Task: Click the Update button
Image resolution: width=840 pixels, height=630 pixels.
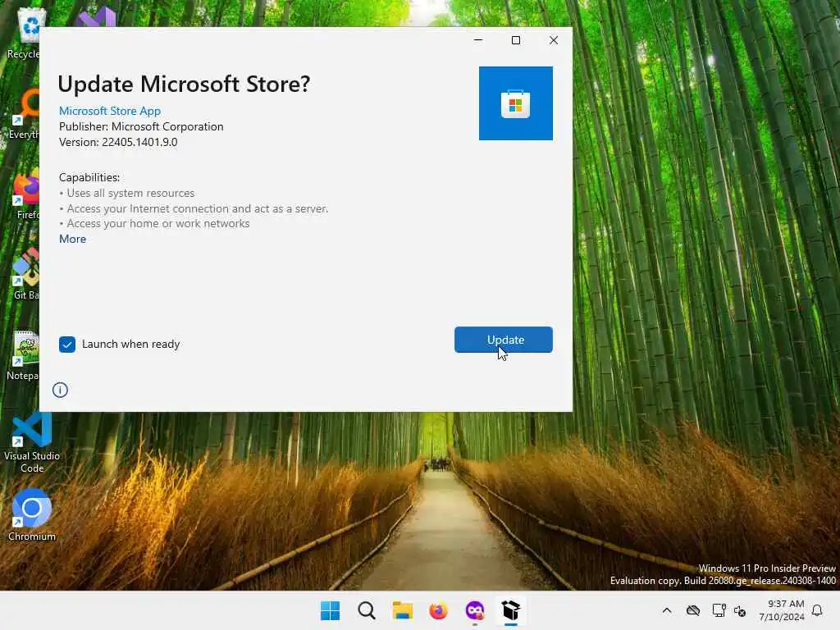Action: [503, 340]
